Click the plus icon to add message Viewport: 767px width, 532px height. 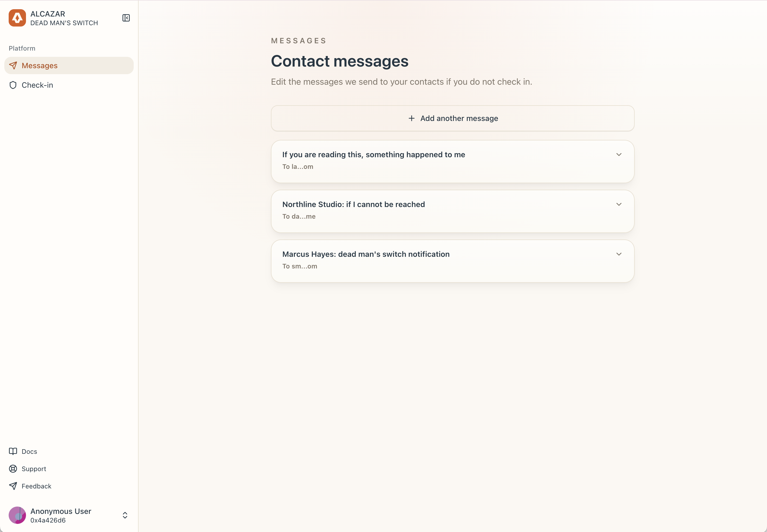coord(412,118)
